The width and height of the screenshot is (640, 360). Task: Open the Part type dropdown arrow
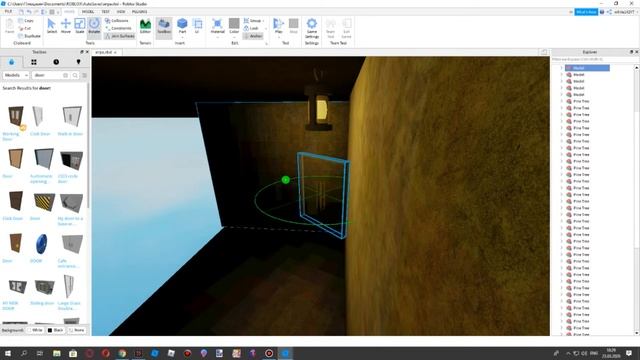182,37
